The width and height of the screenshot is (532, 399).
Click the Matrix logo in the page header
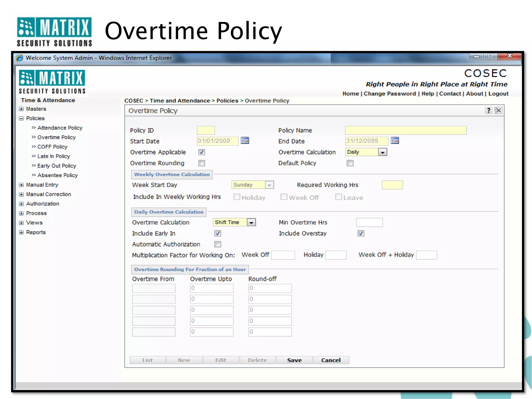52,82
